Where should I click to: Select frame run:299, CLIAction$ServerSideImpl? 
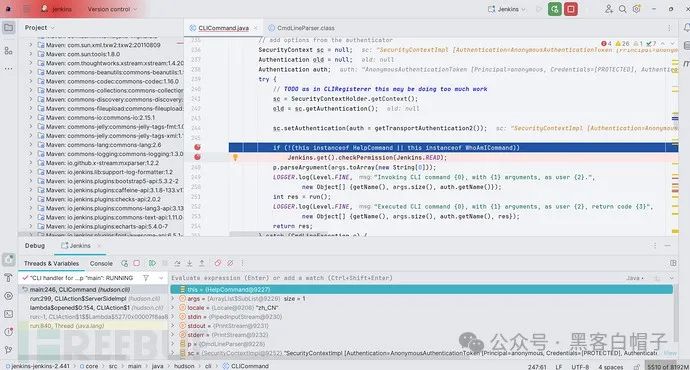[x=93, y=299]
